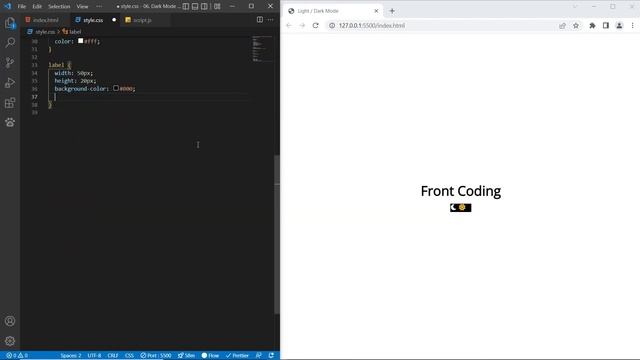Open the browser tab search chevron
640x360 pixels.
(575, 7)
